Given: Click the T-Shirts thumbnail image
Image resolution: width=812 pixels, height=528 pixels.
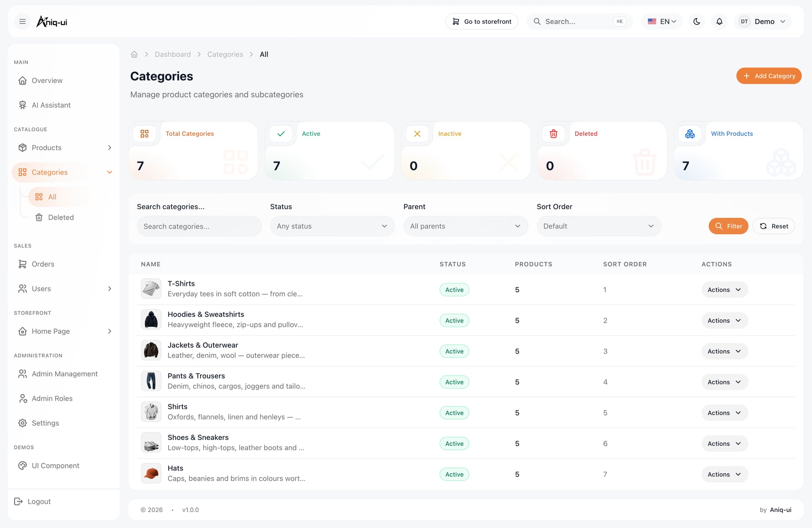Looking at the screenshot, I should [151, 289].
